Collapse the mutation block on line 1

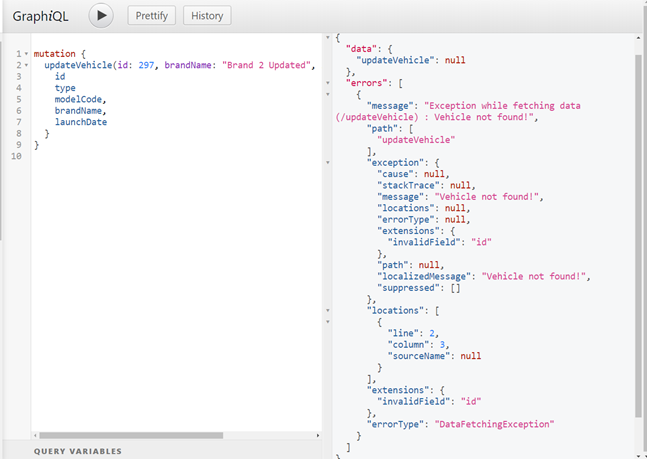[26, 54]
